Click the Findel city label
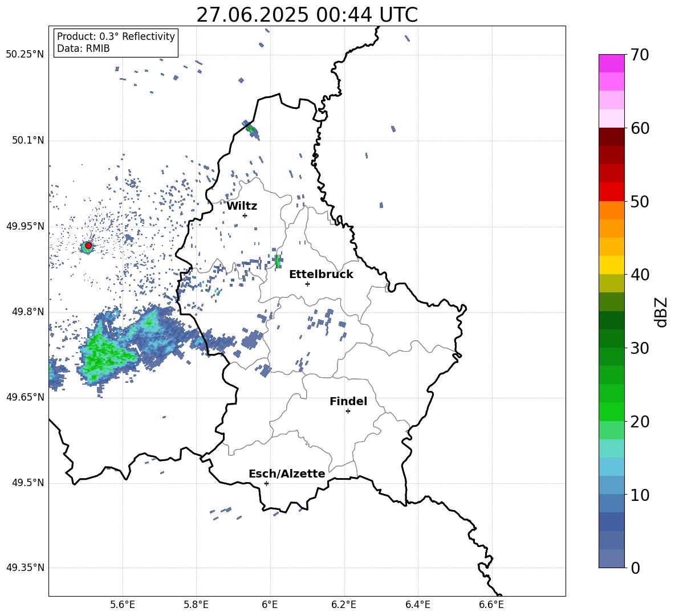The height and width of the screenshot is (616, 675). [348, 401]
